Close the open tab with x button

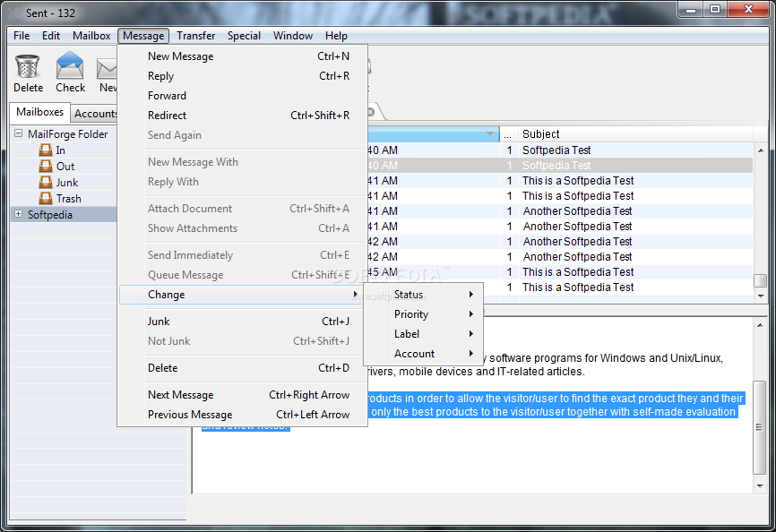tap(371, 112)
